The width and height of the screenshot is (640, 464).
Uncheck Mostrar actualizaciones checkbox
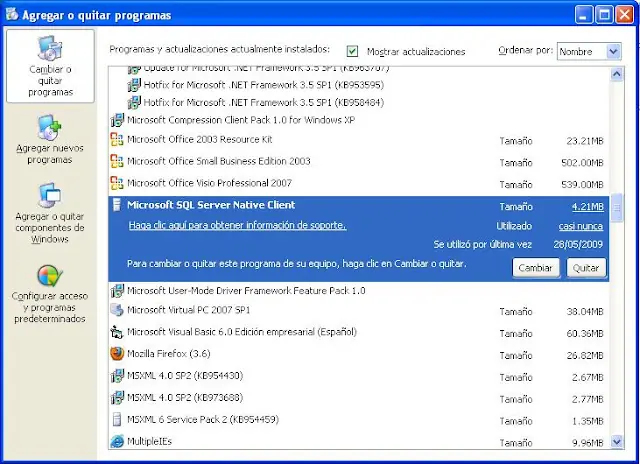[x=352, y=51]
